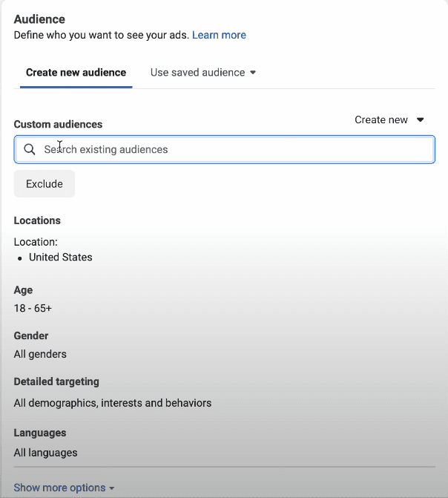The width and height of the screenshot is (448, 498).
Task: Click the All languages value
Action: (45, 452)
